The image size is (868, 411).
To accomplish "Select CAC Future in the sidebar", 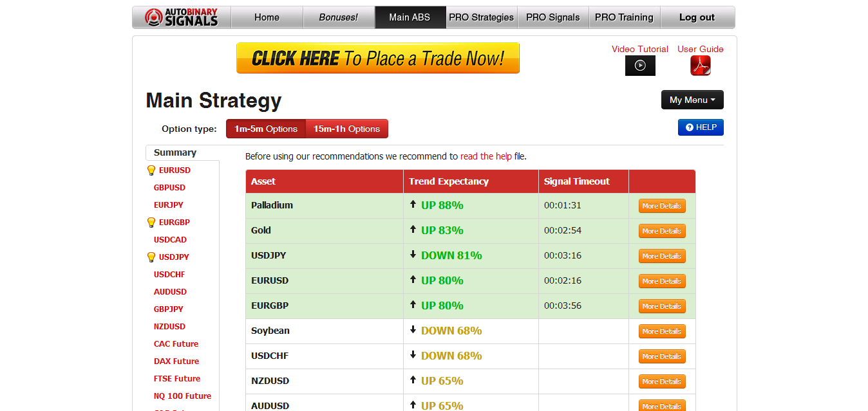I will [x=176, y=344].
